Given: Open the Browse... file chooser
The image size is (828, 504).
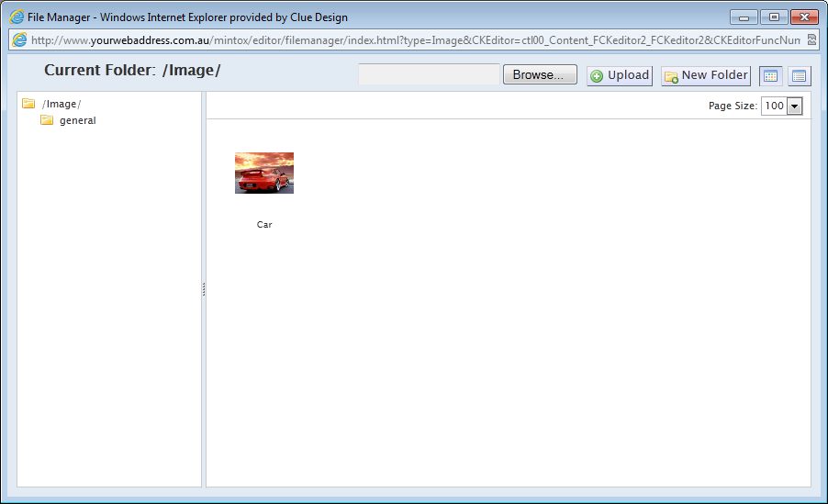Looking at the screenshot, I should tap(539, 75).
